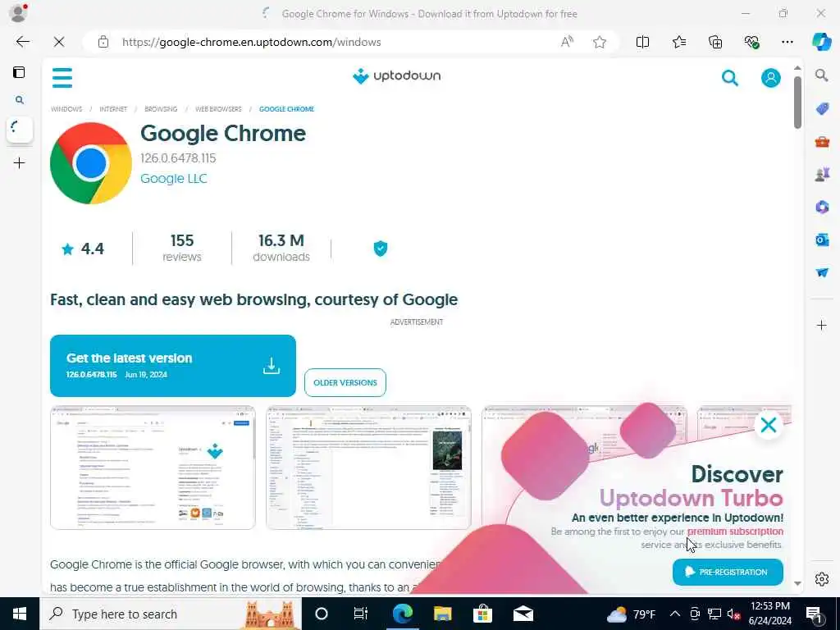Click the Google Chrome app logo

(91, 163)
